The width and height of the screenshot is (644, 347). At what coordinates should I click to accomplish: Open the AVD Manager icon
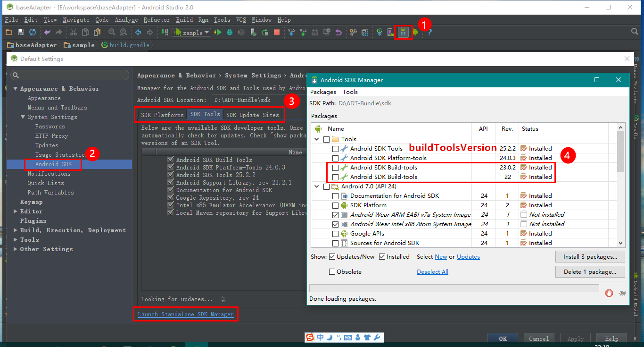pos(391,32)
